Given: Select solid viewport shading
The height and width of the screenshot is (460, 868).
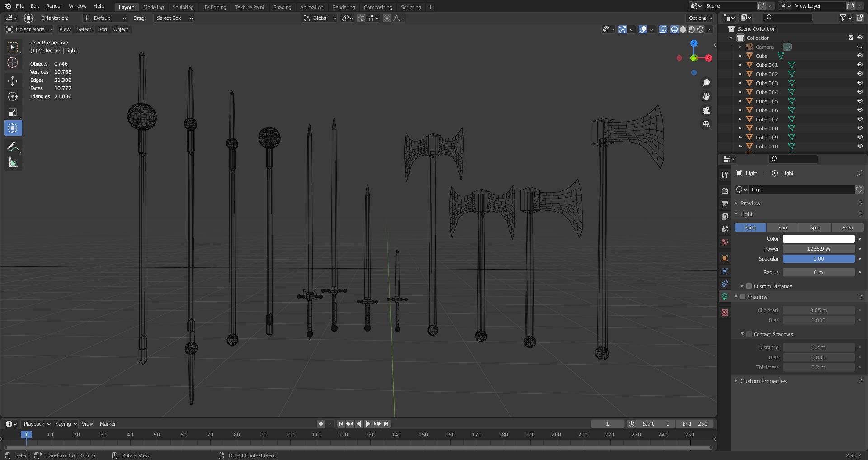Looking at the screenshot, I should [683, 29].
